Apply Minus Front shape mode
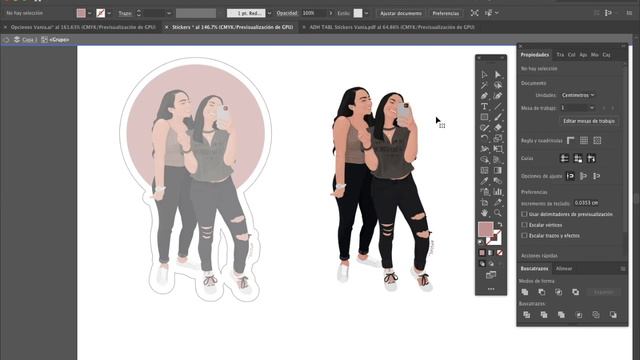Viewport: 640px width, 360px height. point(542,292)
